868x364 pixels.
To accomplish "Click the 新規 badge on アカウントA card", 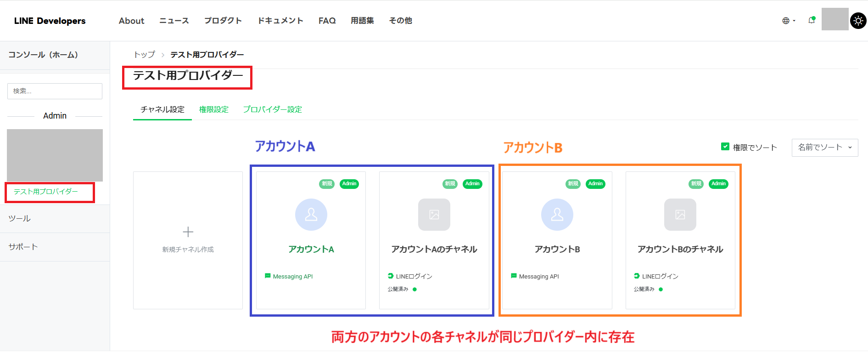I will (327, 184).
